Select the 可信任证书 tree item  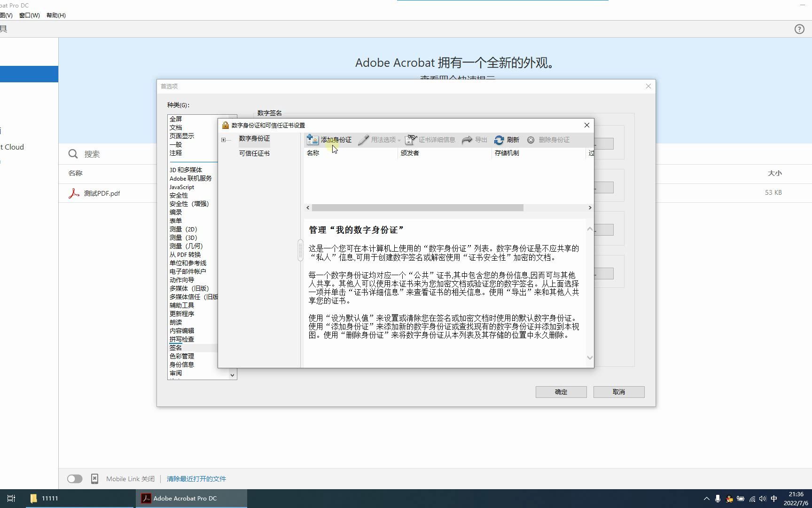tap(254, 153)
